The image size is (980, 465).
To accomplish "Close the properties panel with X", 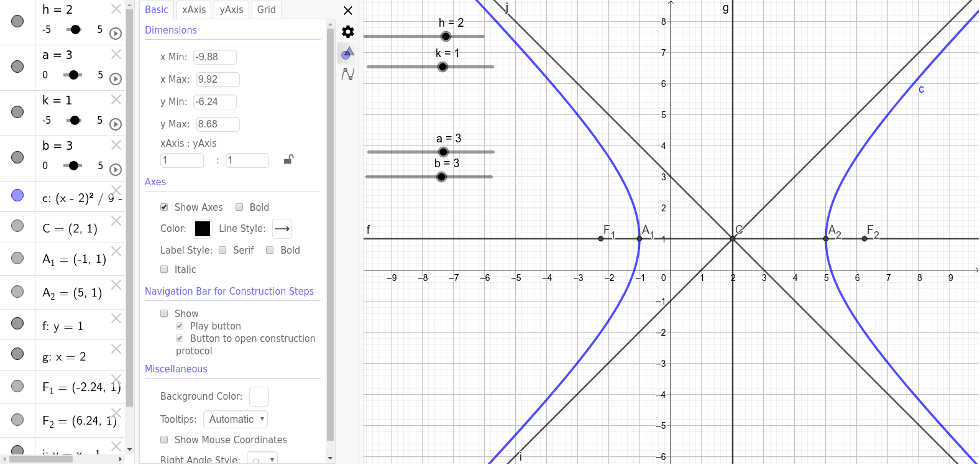I will coord(348,11).
